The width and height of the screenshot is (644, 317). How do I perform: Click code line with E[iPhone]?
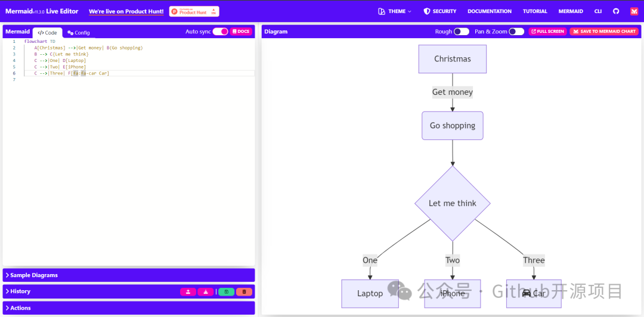coord(60,67)
